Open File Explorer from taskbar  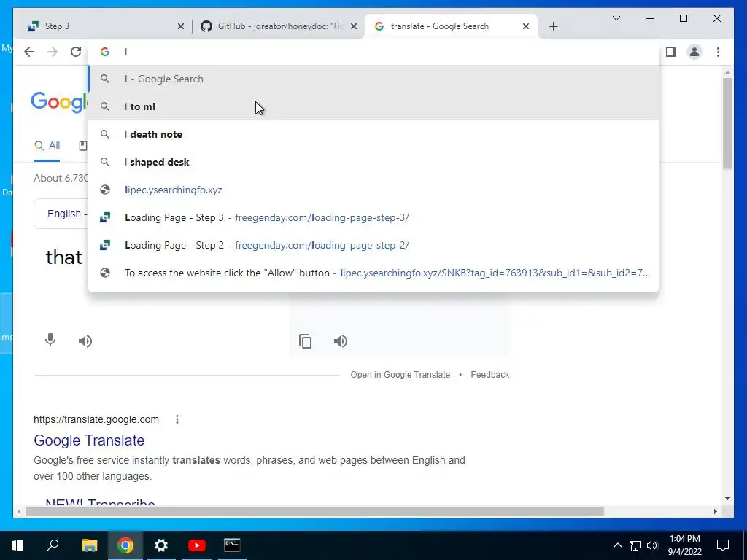click(89, 545)
